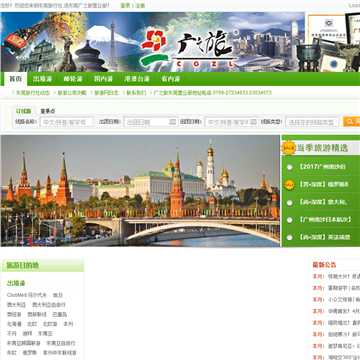The image size is (360, 360).
Task: Open the 邮轮游 navigation menu
Action: point(73,79)
